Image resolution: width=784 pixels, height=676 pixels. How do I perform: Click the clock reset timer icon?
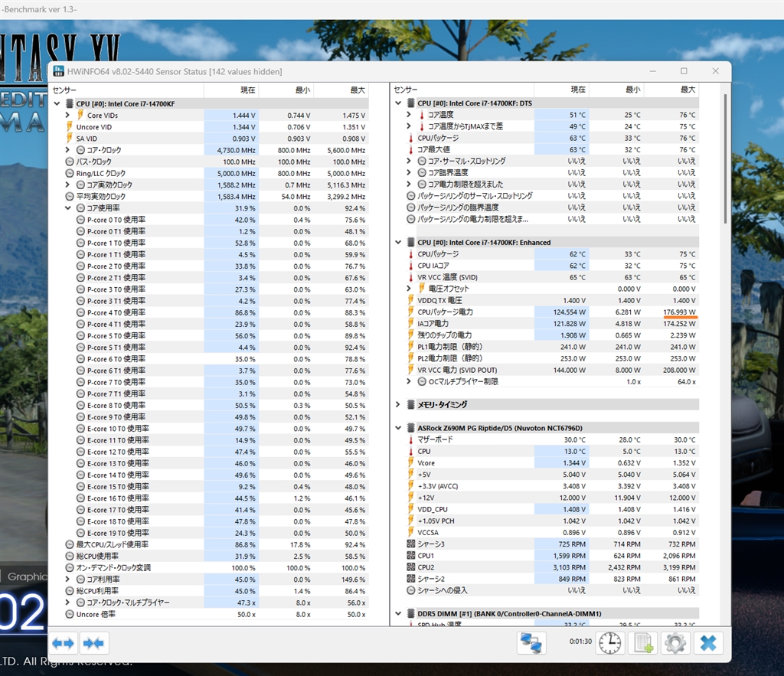coord(610,643)
